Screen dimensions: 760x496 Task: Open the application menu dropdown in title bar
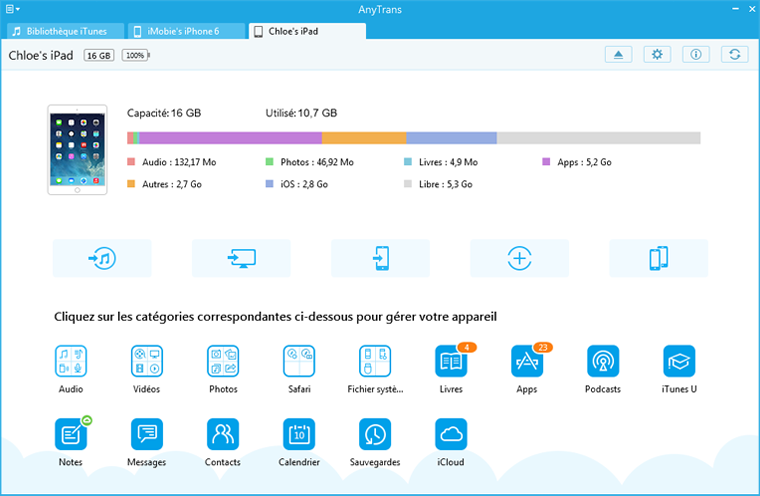[x=13, y=9]
